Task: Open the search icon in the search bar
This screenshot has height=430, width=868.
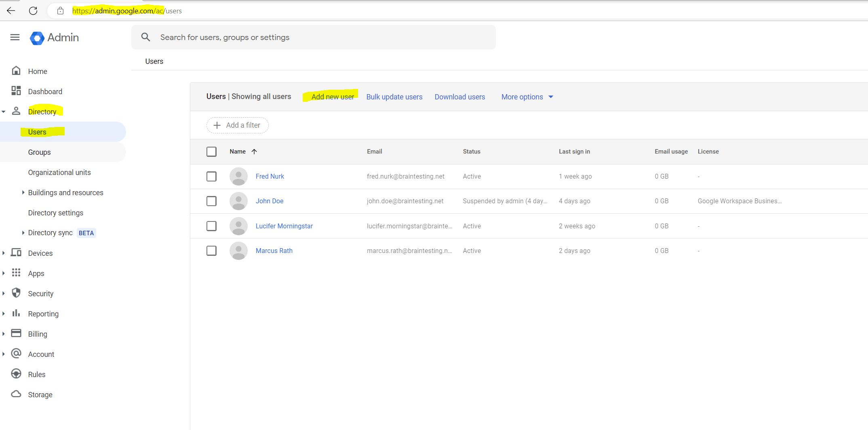Action: [146, 37]
